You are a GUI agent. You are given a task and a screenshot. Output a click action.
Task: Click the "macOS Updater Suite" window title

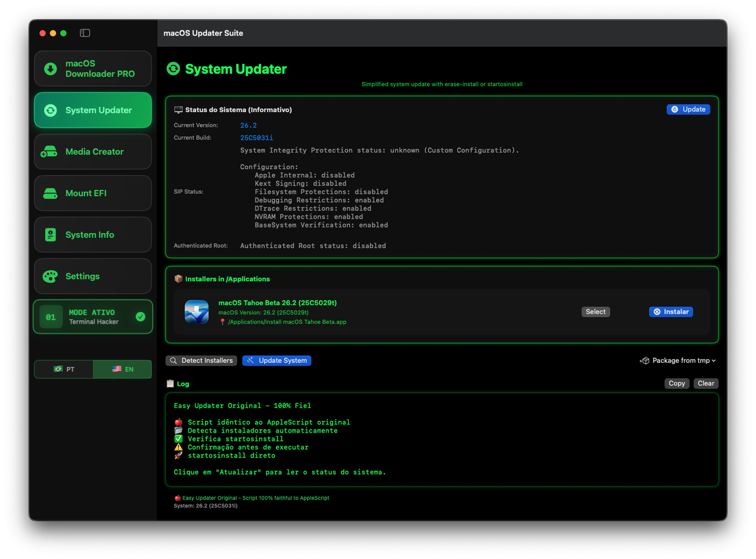click(x=203, y=33)
